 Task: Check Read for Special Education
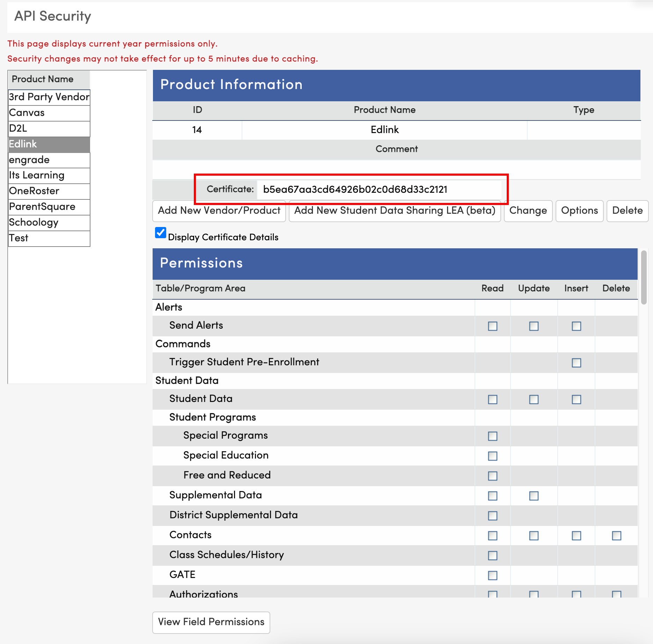pos(492,456)
